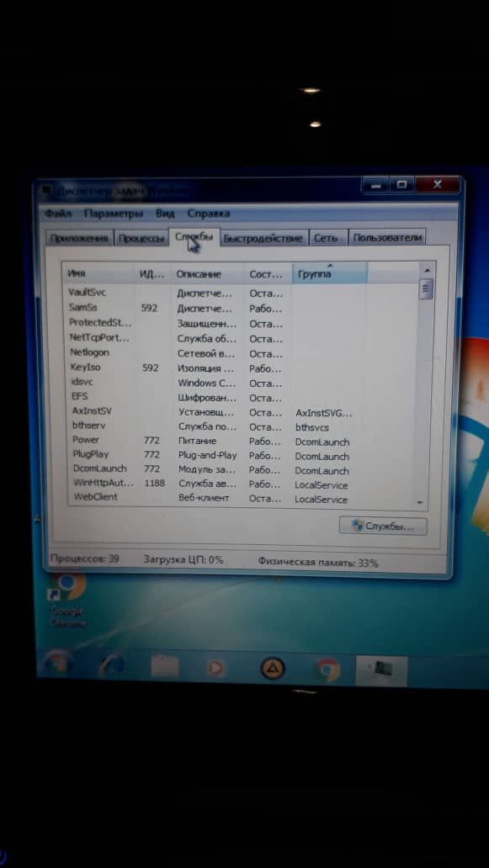Select the ProtectedSt... service row
489x868 pixels.
point(241,323)
